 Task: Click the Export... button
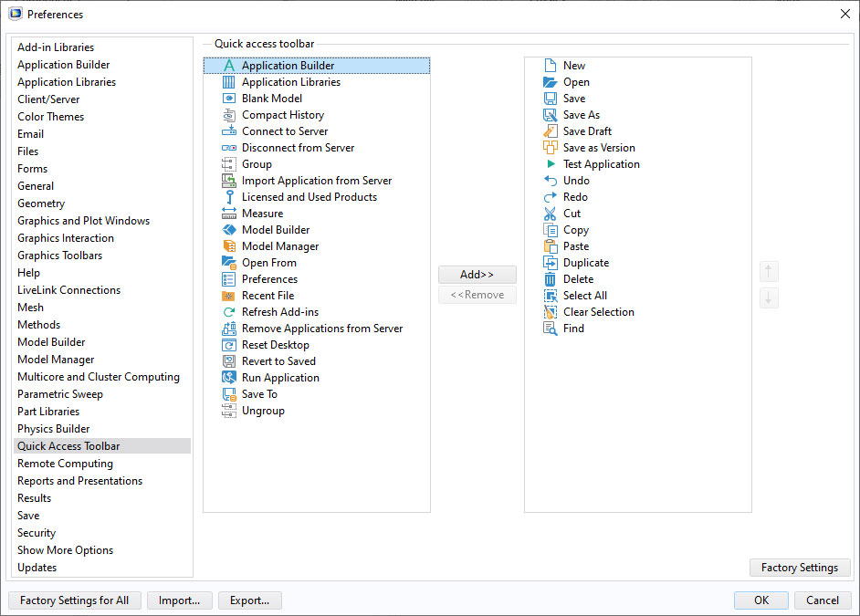[x=250, y=600]
